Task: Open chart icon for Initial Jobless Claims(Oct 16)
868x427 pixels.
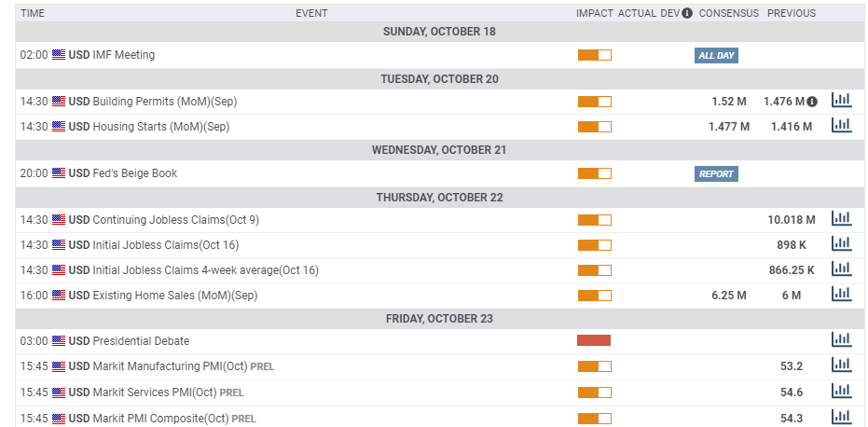Action: point(841,243)
